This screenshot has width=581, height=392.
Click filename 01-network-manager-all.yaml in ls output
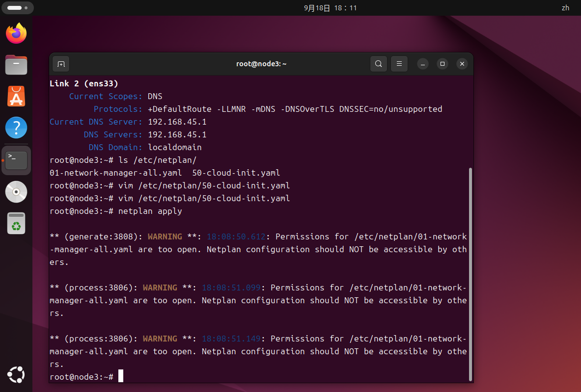pyautogui.click(x=115, y=173)
